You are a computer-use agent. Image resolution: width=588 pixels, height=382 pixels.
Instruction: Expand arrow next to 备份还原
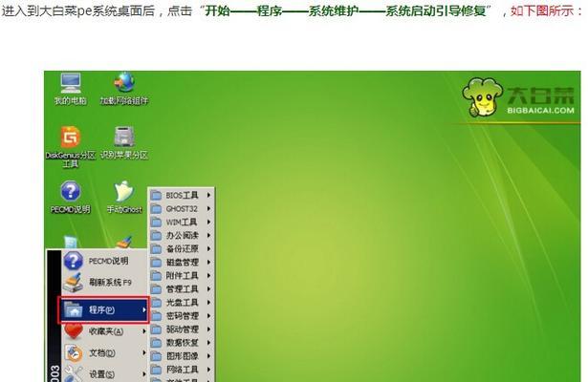pos(208,248)
